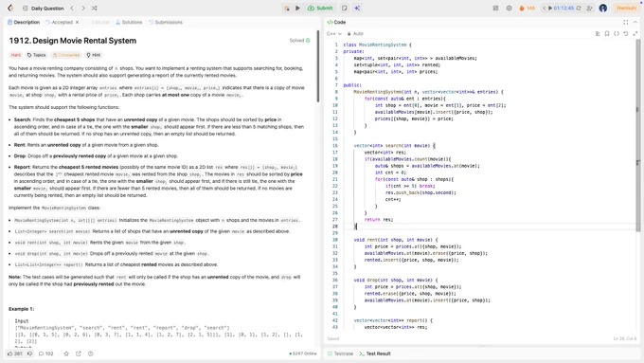Image resolution: width=644 pixels, height=363 pixels.
Task: Open the notes icon next to Submit
Action: [x=344, y=9]
